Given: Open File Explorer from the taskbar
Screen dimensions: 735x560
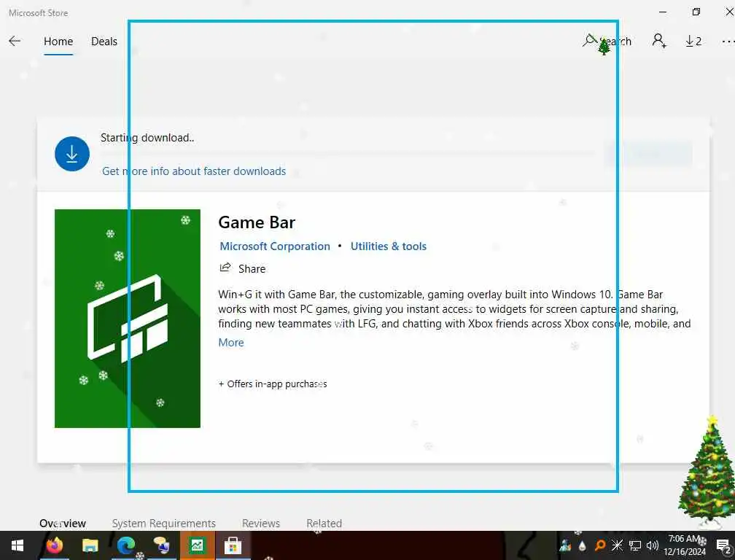Looking at the screenshot, I should point(90,545).
